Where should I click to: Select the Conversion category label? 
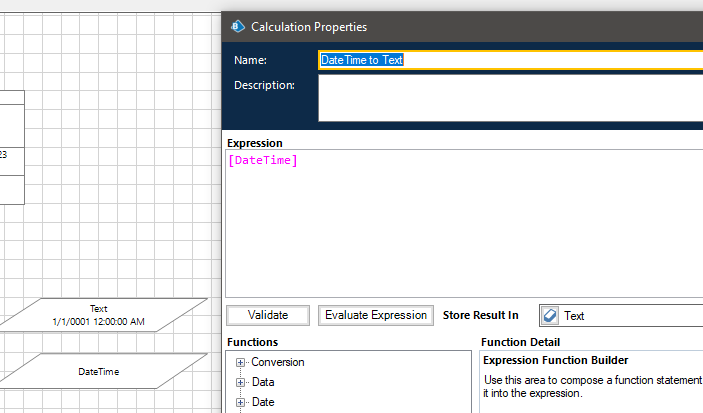(278, 362)
